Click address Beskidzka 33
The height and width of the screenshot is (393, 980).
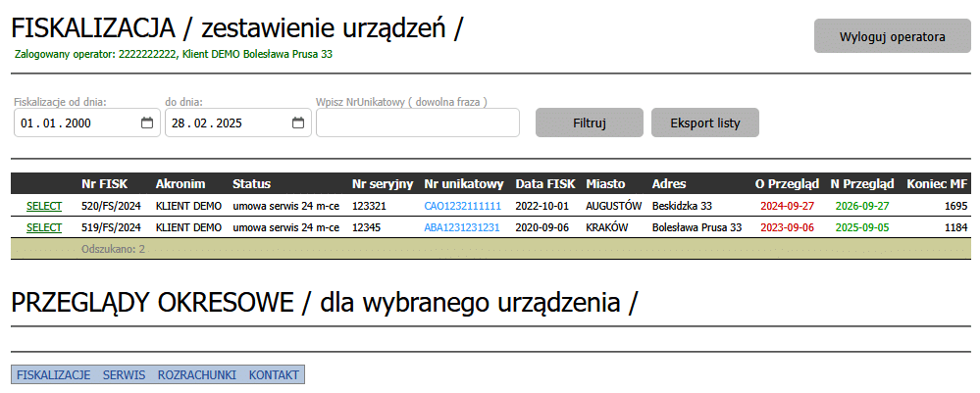(x=682, y=206)
